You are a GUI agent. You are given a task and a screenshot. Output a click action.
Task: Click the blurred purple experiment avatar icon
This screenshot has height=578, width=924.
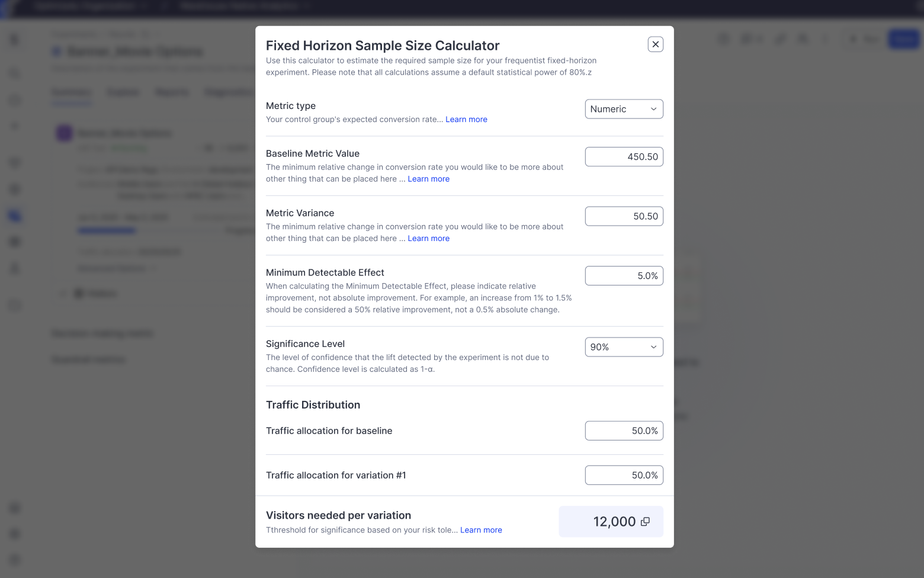64,133
